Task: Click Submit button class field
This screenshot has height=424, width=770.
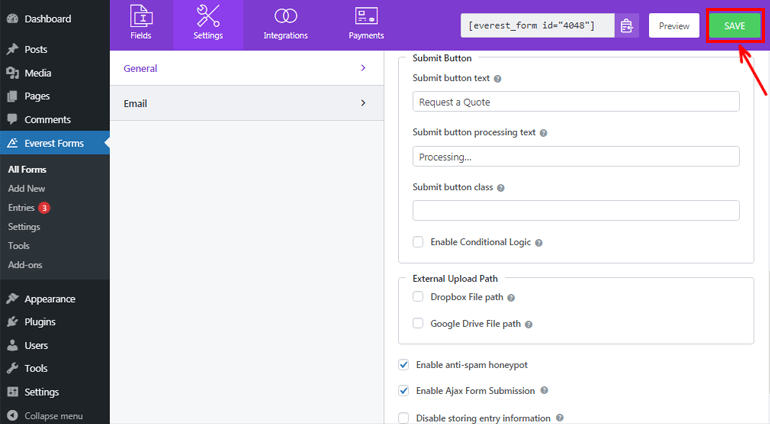Action: [x=576, y=210]
